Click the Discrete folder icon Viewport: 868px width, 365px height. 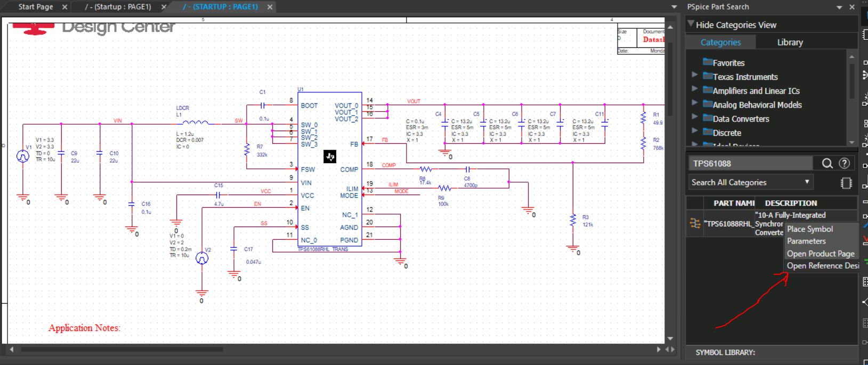pyautogui.click(x=708, y=132)
